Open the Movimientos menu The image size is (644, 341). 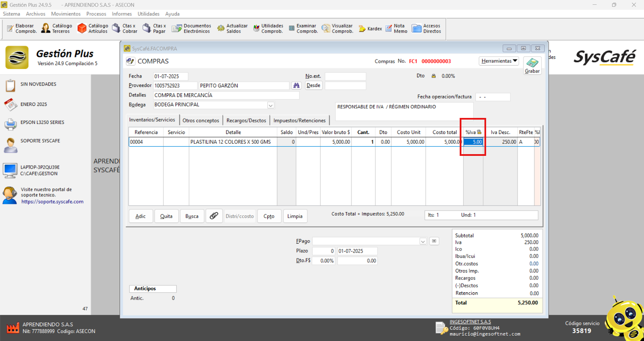coord(66,14)
